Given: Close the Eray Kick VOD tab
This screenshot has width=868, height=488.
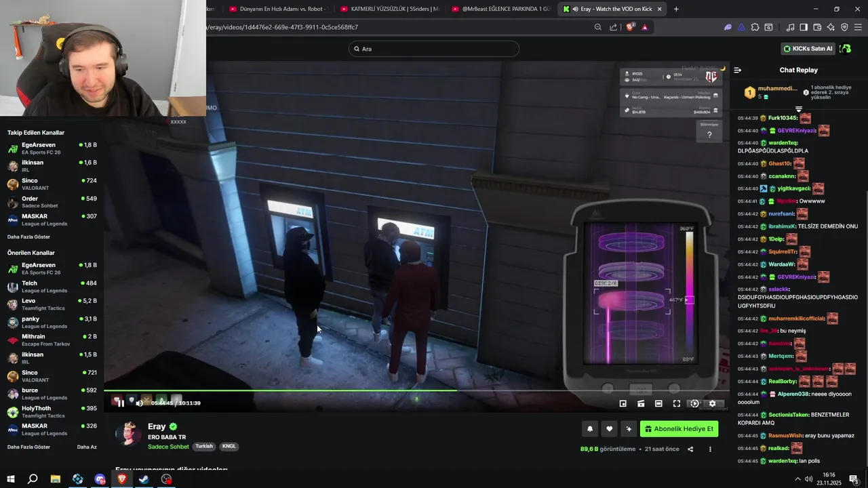Looking at the screenshot, I should pos(659,9).
